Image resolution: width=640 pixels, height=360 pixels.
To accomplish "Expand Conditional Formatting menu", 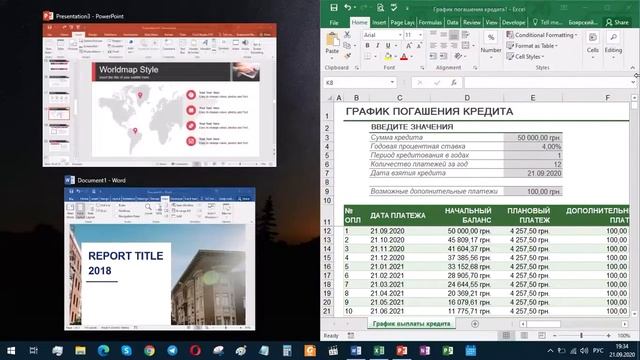I will [x=542, y=35].
